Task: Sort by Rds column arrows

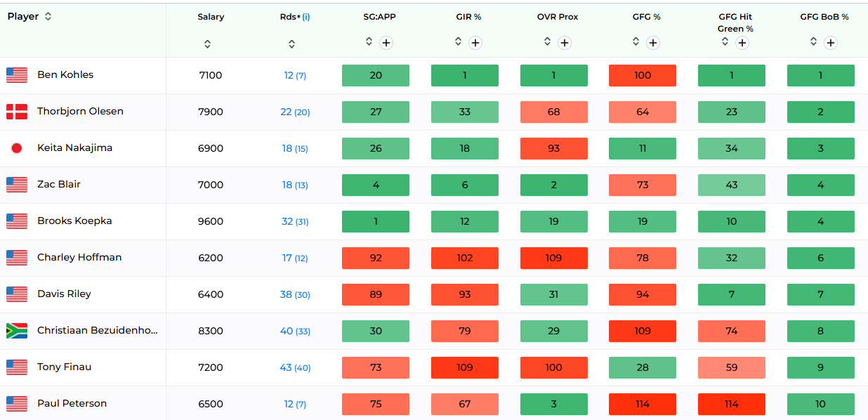Action: (x=291, y=44)
